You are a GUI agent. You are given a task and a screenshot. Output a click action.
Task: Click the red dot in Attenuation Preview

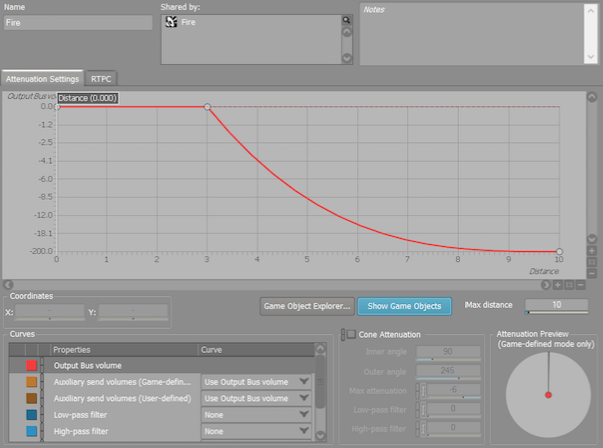[548, 395]
